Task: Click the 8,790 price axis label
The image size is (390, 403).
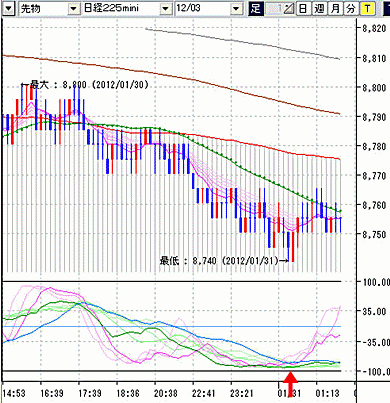Action: pos(374,117)
